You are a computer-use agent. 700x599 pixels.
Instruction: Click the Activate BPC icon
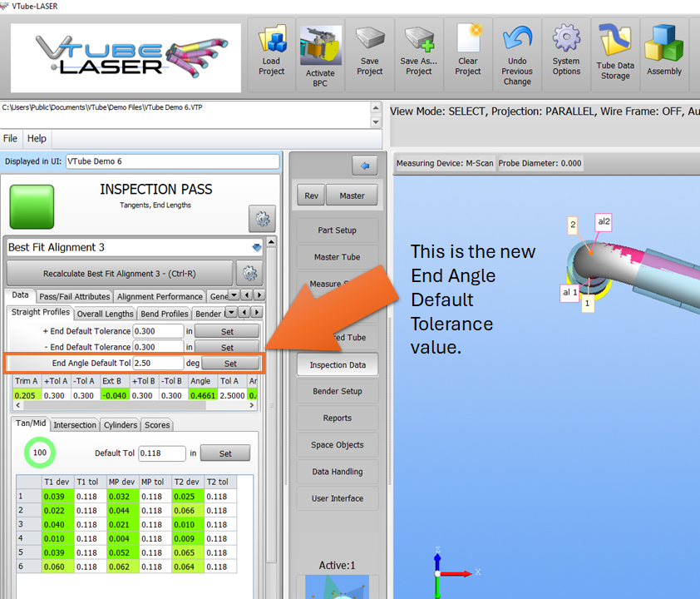(x=320, y=55)
